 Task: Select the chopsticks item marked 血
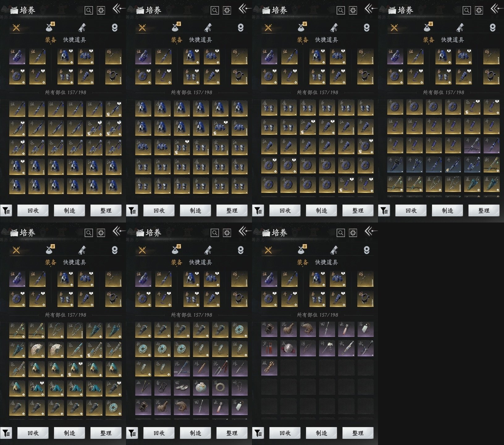(x=143, y=388)
